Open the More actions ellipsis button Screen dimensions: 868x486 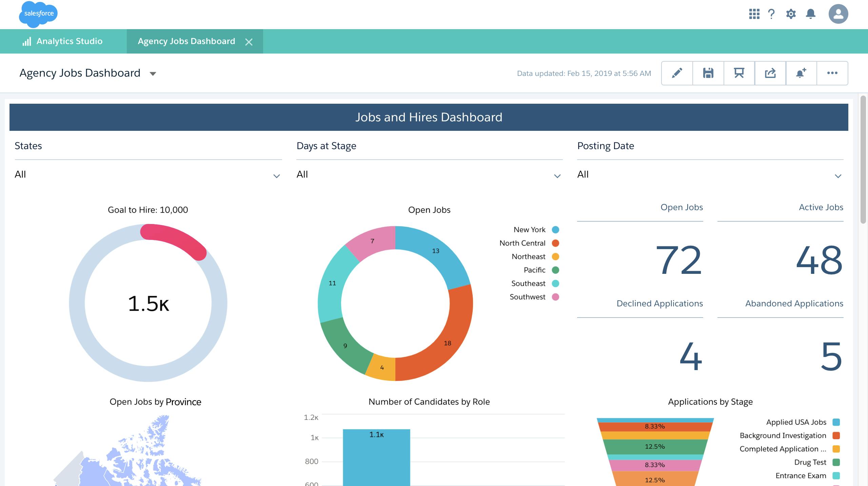pos(832,73)
